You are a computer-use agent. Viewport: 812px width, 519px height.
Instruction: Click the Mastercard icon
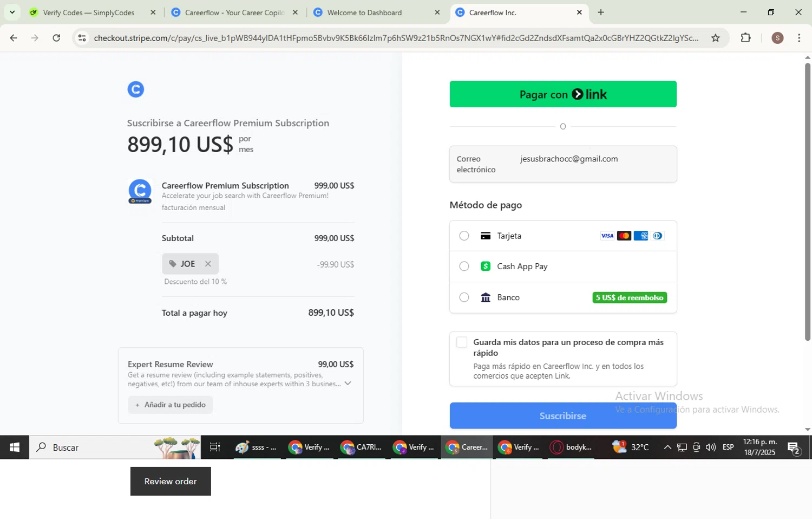624,236
